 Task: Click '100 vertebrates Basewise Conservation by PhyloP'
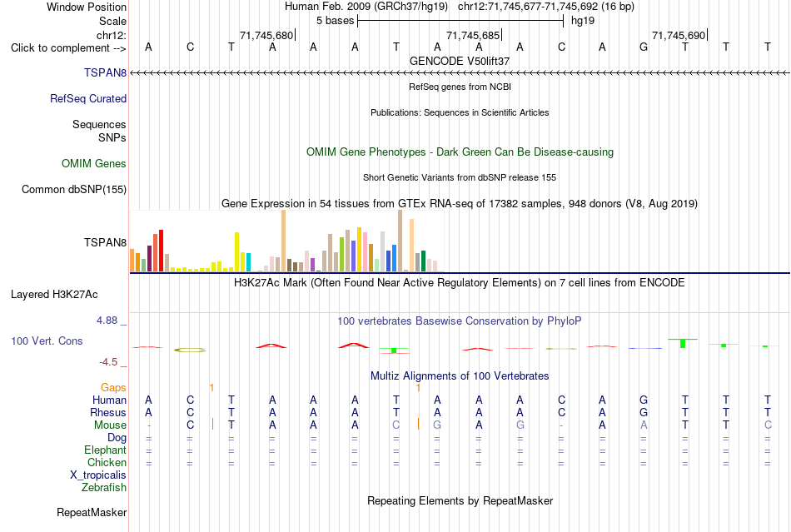click(460, 321)
